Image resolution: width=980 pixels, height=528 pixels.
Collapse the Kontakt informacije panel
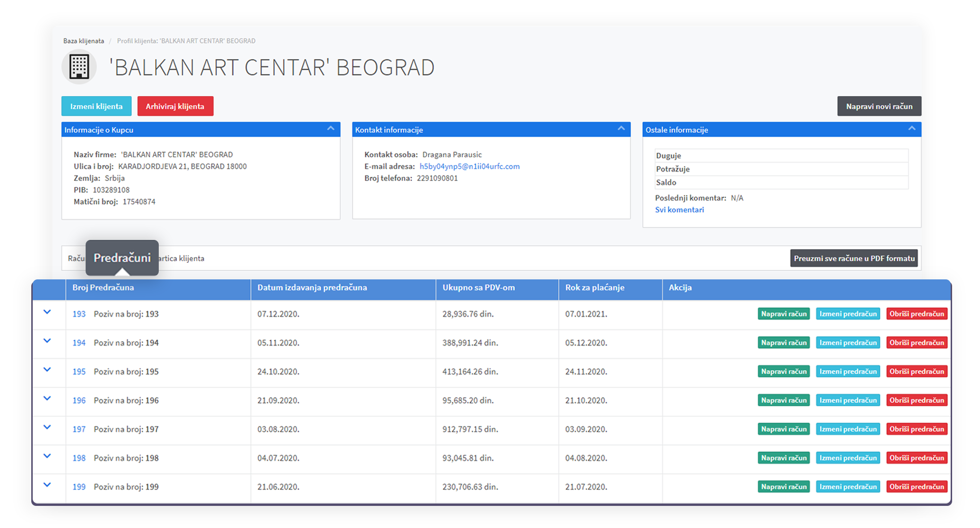coord(621,129)
